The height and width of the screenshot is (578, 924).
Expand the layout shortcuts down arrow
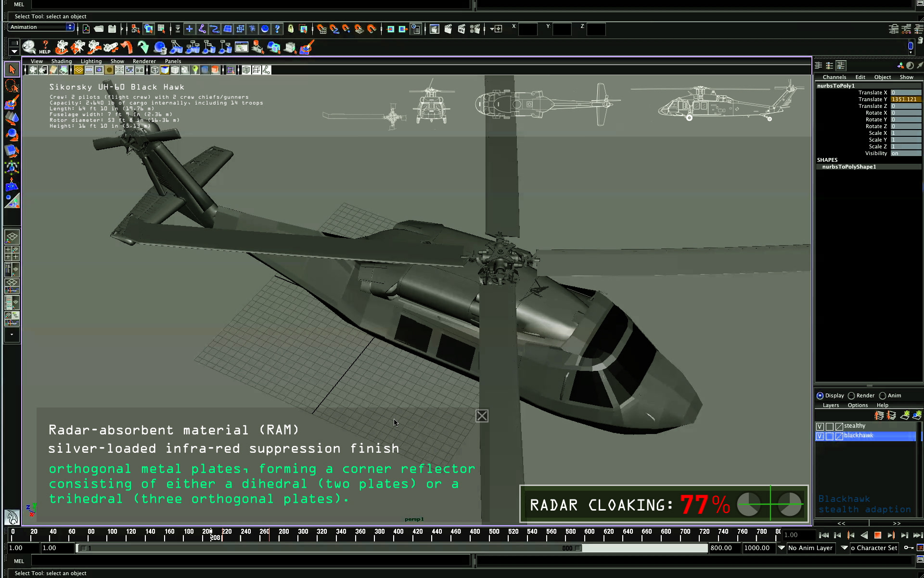point(12,334)
